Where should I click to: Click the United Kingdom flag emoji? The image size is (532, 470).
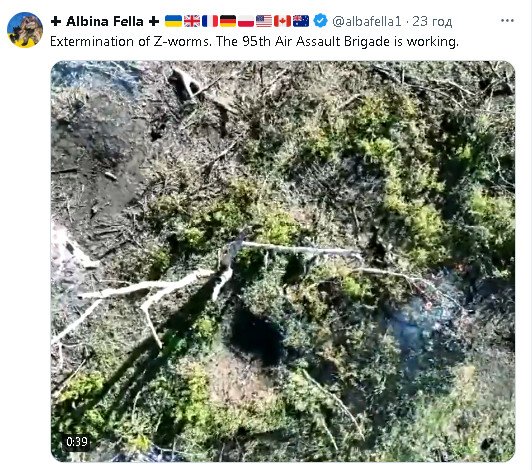point(192,21)
